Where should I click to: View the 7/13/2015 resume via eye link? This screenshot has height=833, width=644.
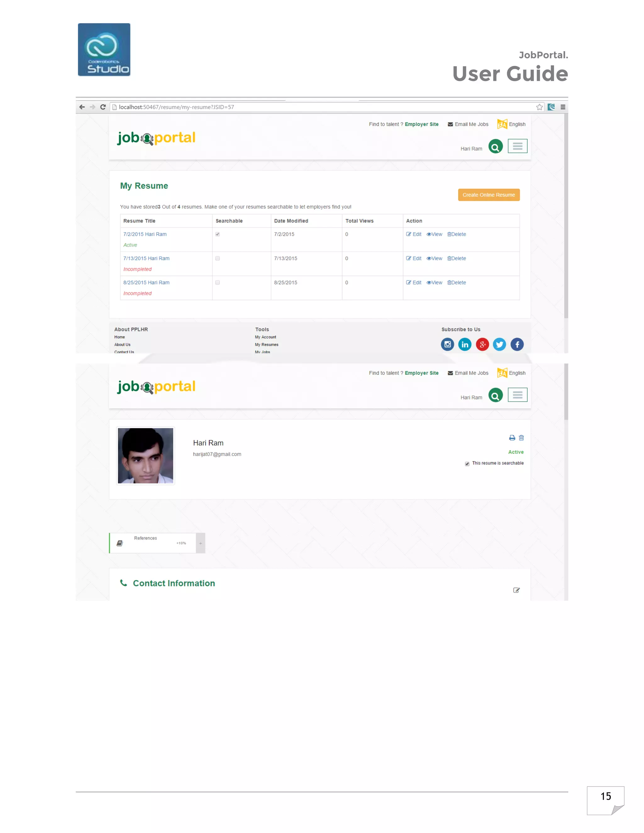point(434,258)
